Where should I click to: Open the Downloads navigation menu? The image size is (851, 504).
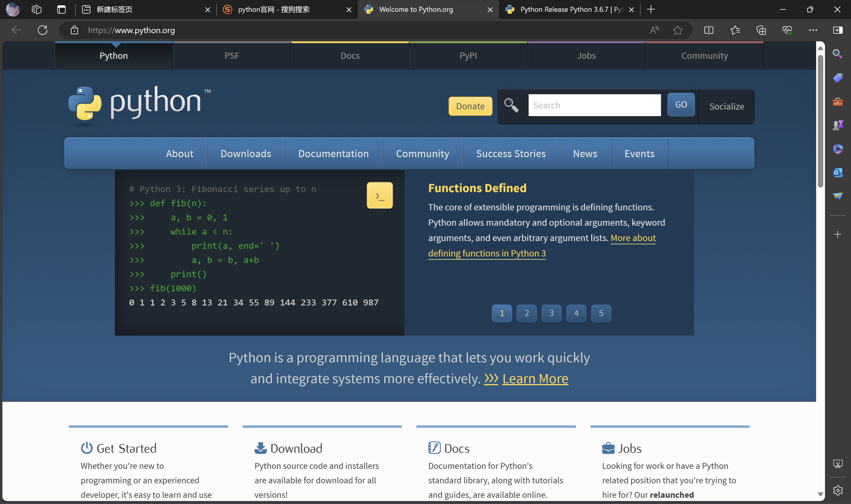click(x=246, y=154)
